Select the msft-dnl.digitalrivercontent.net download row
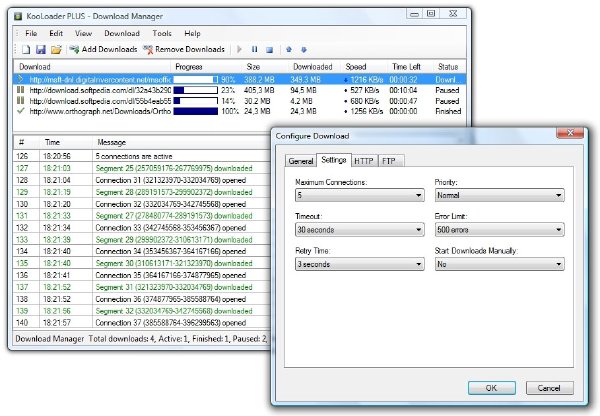Viewport: 600px width, 416px height. [x=240, y=80]
